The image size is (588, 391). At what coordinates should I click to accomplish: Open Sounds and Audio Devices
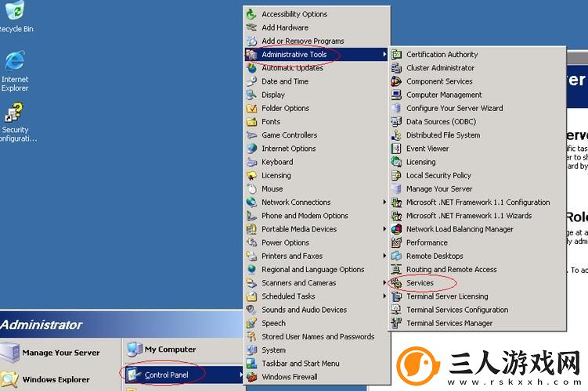(x=317, y=310)
